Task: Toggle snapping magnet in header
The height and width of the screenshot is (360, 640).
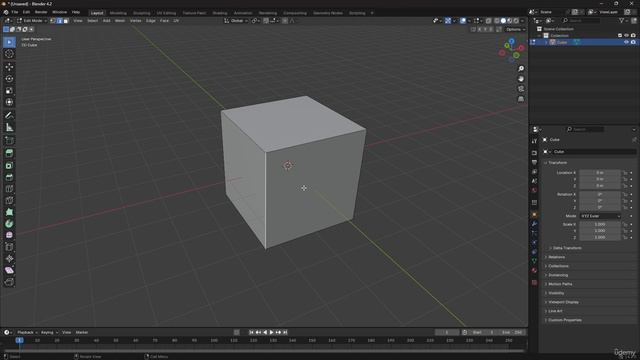Action: pos(266,21)
